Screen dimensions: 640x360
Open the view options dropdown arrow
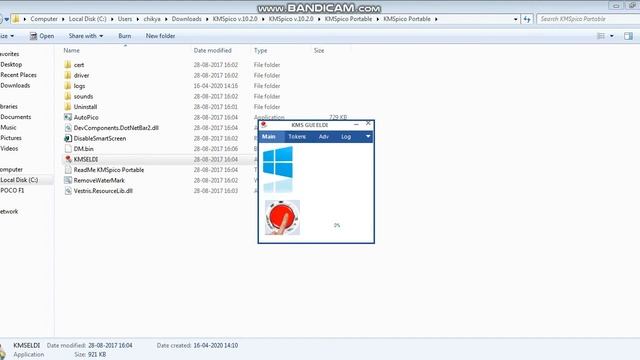click(x=611, y=36)
